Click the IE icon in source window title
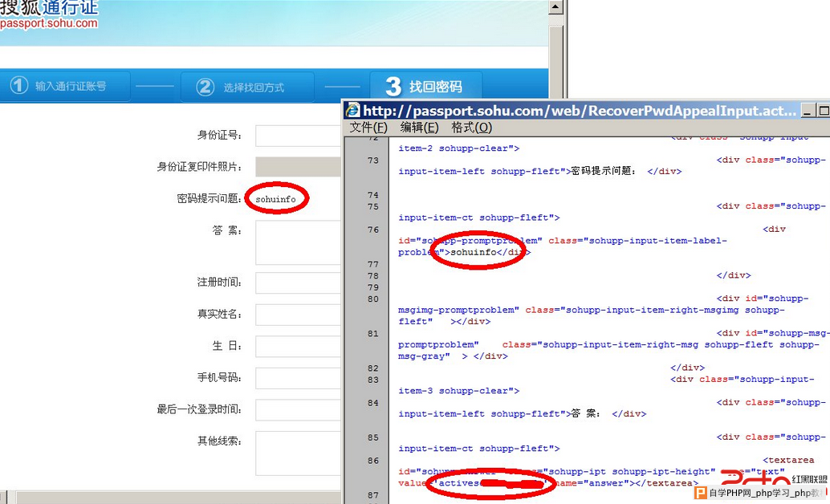 (x=352, y=110)
